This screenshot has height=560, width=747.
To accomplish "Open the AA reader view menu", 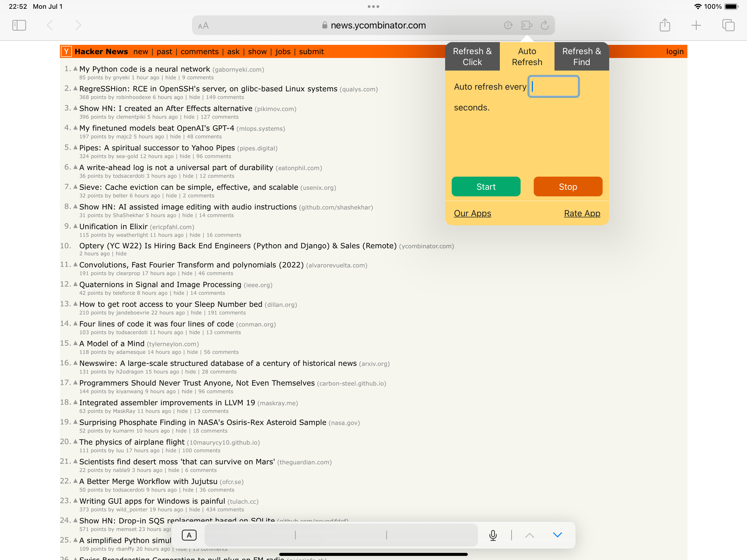I will click(203, 26).
